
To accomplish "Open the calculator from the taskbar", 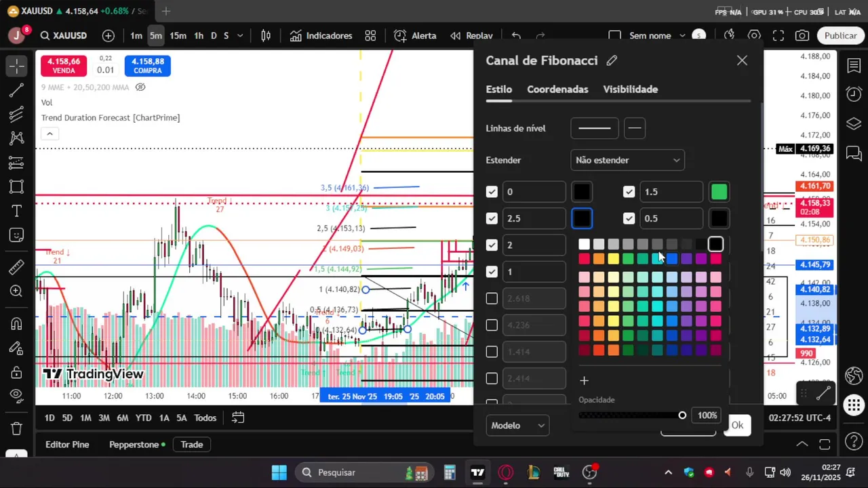I will pyautogui.click(x=449, y=472).
